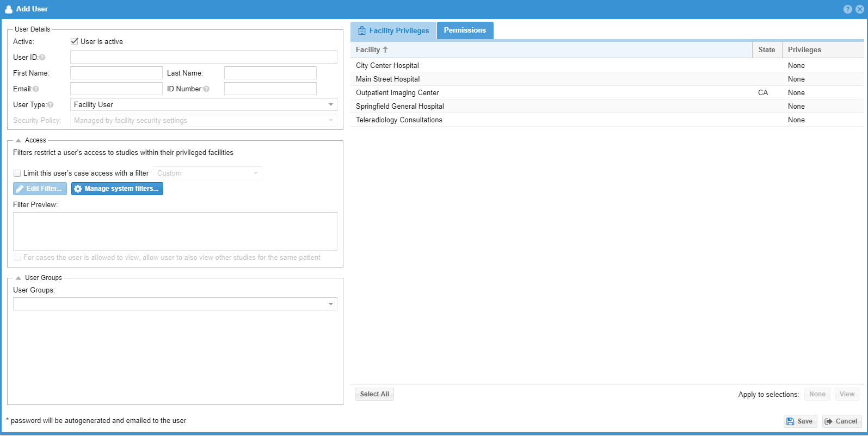This screenshot has width=868, height=436.
Task: Select Teleradiology Consultations row
Action: (607, 120)
